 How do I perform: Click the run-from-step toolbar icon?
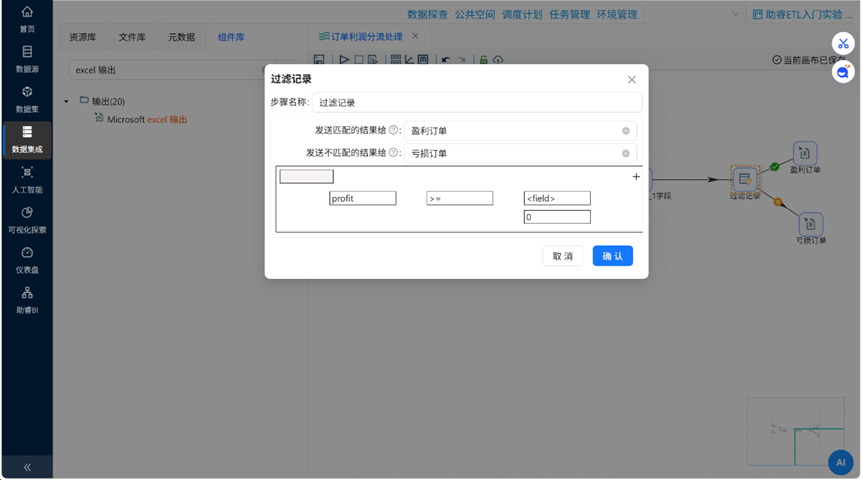pyautogui.click(x=373, y=59)
